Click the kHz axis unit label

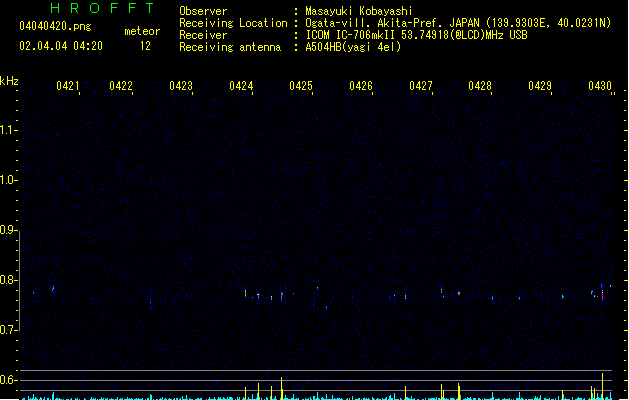9,81
